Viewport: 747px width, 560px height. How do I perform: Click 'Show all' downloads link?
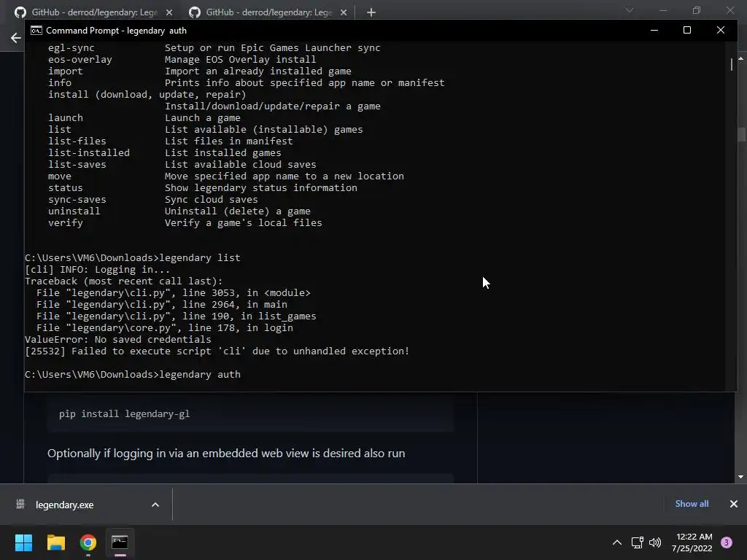692,504
